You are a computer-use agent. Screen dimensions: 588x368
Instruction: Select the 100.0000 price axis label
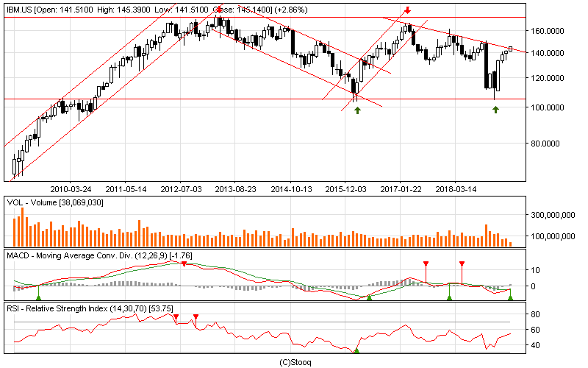(x=547, y=107)
